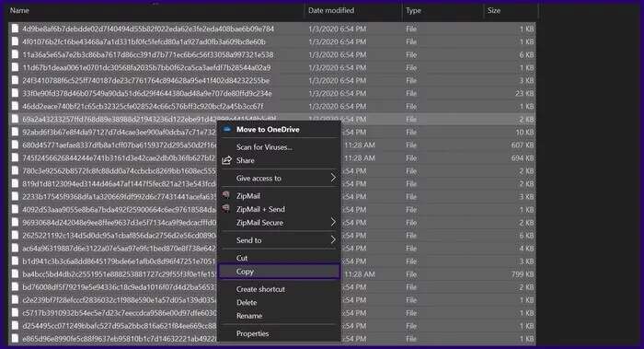Click the ZipMail icon
The image size is (644, 349).
[226, 195]
